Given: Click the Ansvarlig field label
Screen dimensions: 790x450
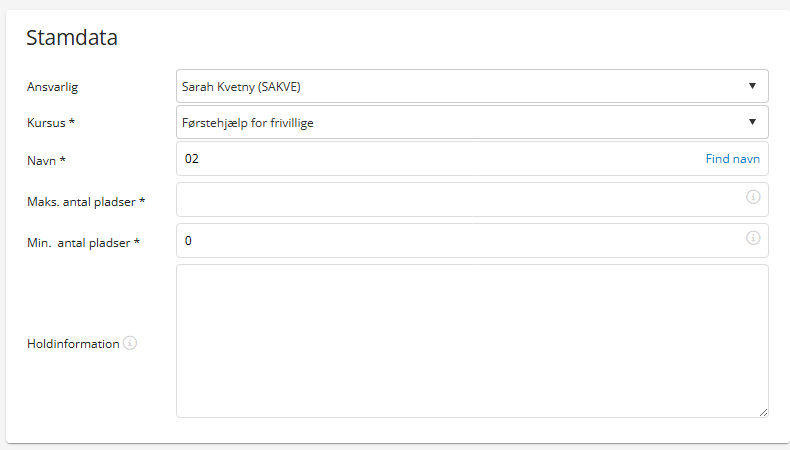Looking at the screenshot, I should click(52, 87).
